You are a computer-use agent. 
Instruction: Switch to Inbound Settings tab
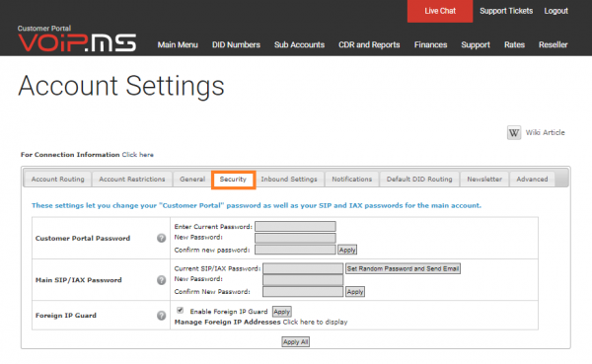point(289,180)
